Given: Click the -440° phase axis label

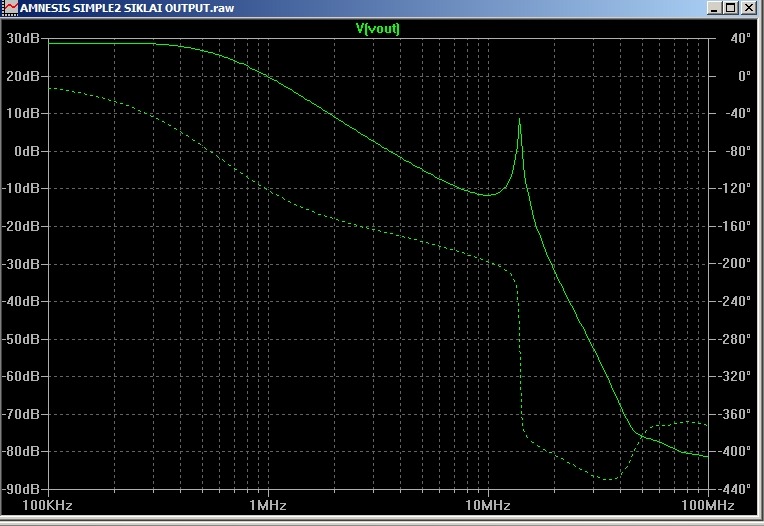Looking at the screenshot, I should (735, 488).
